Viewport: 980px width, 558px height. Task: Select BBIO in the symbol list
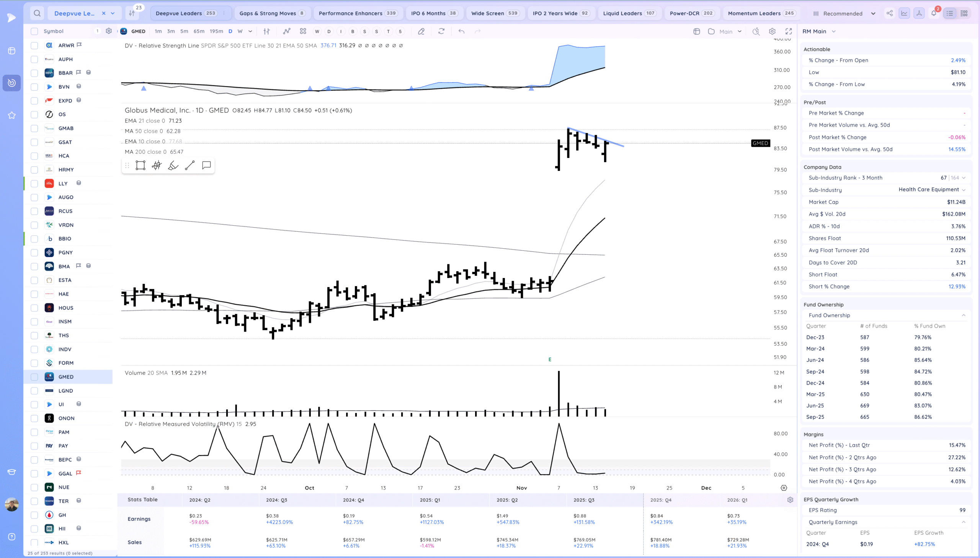(x=65, y=239)
